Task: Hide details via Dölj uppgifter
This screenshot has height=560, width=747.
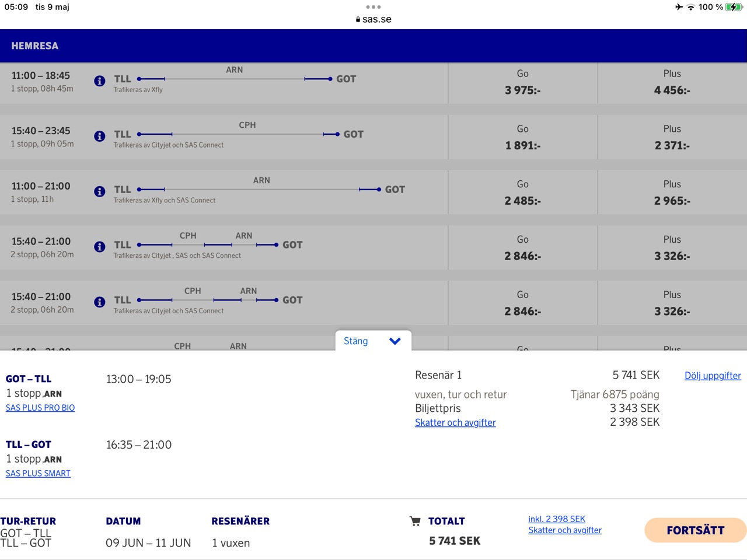Action: 713,376
